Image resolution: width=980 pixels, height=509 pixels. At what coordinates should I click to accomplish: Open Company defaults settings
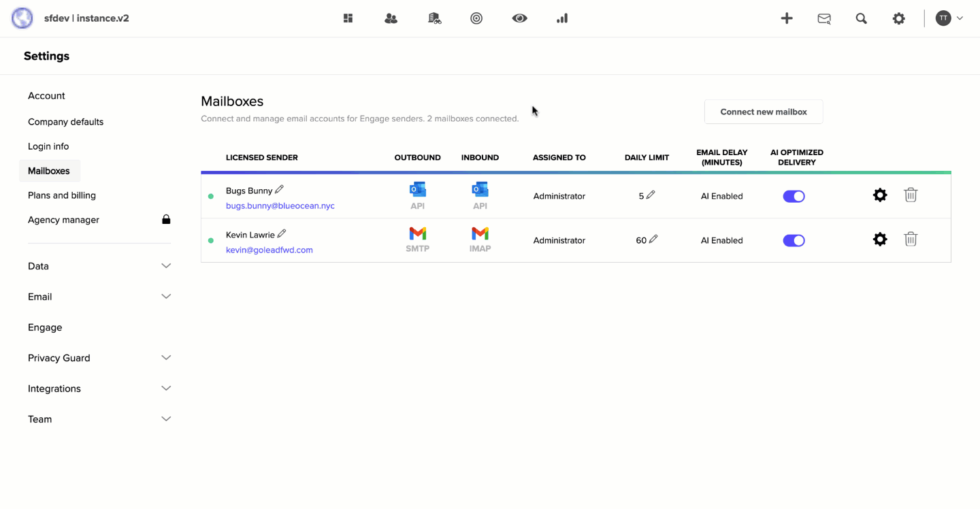(x=65, y=122)
